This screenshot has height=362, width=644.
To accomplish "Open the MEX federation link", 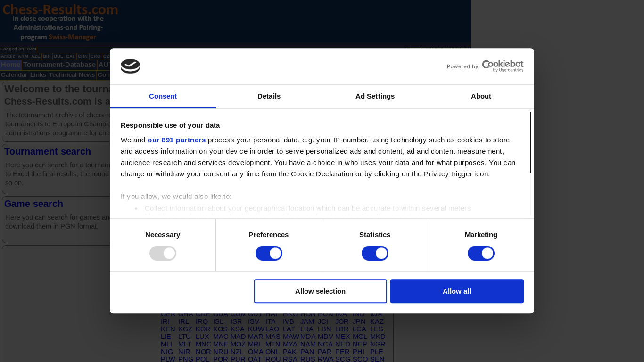I will 343,337.
